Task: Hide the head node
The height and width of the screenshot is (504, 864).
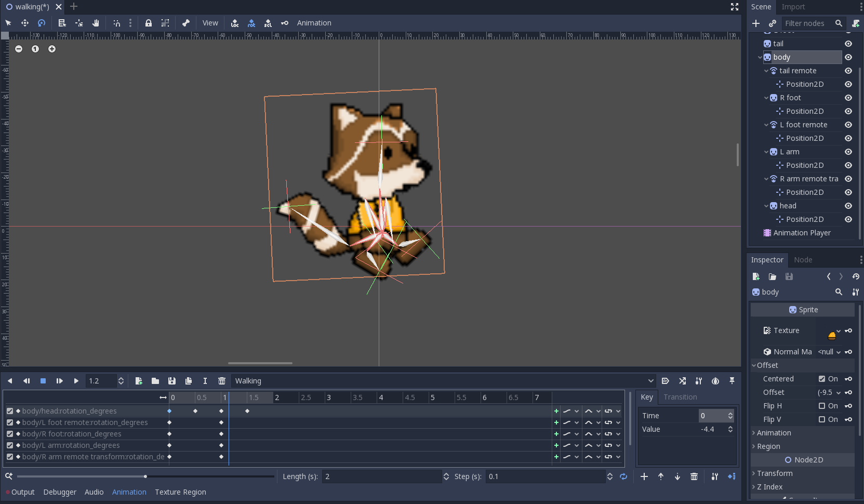Action: coord(848,206)
